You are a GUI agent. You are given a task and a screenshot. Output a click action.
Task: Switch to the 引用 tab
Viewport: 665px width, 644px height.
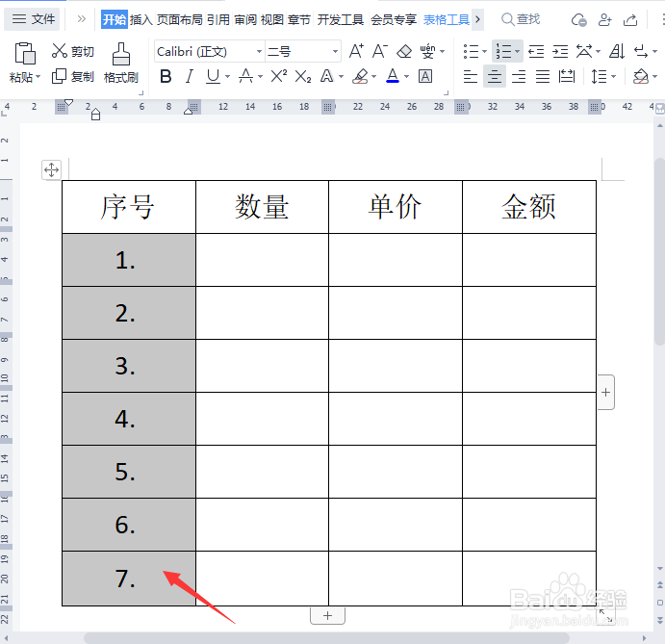pyautogui.click(x=218, y=19)
